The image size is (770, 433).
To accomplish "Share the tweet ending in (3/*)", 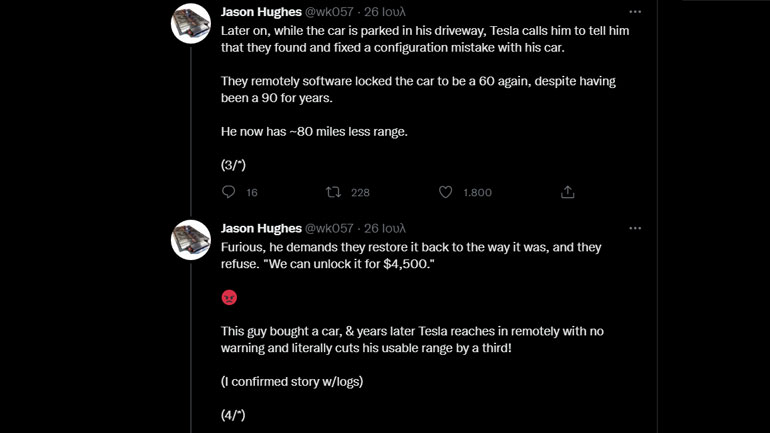I will pos(567,192).
